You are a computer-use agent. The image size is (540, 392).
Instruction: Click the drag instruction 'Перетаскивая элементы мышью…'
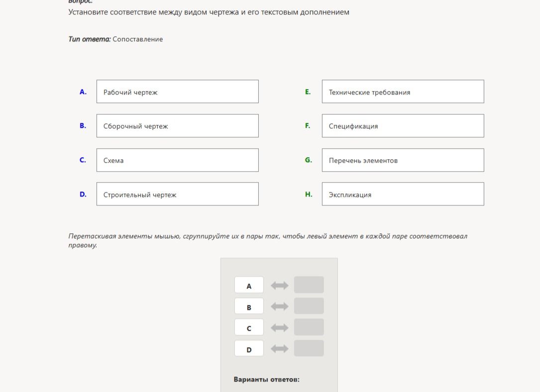268,240
